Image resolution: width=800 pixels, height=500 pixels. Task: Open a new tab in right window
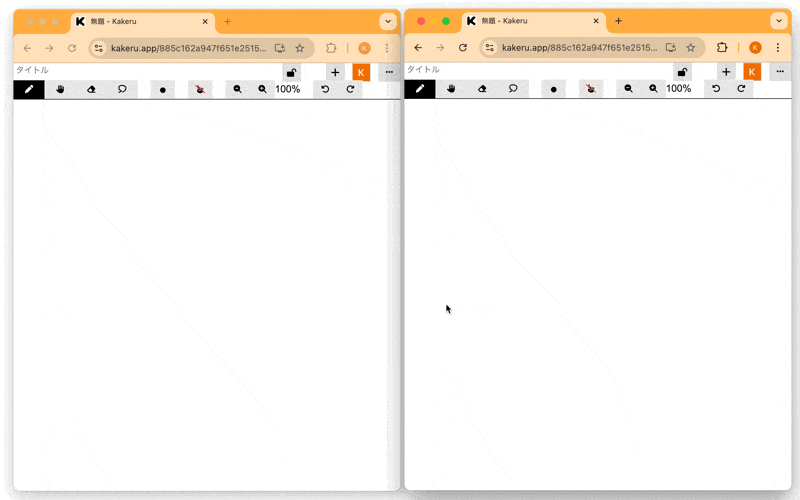(x=618, y=21)
